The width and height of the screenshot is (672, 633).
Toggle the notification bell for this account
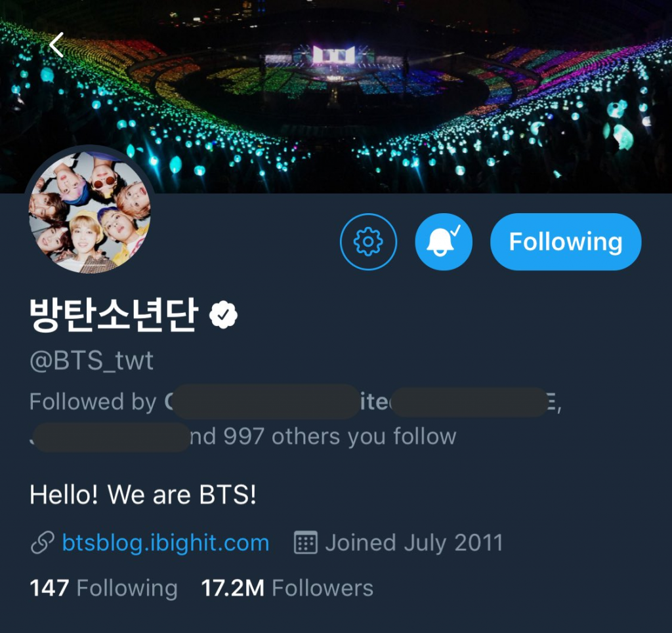pyautogui.click(x=444, y=241)
